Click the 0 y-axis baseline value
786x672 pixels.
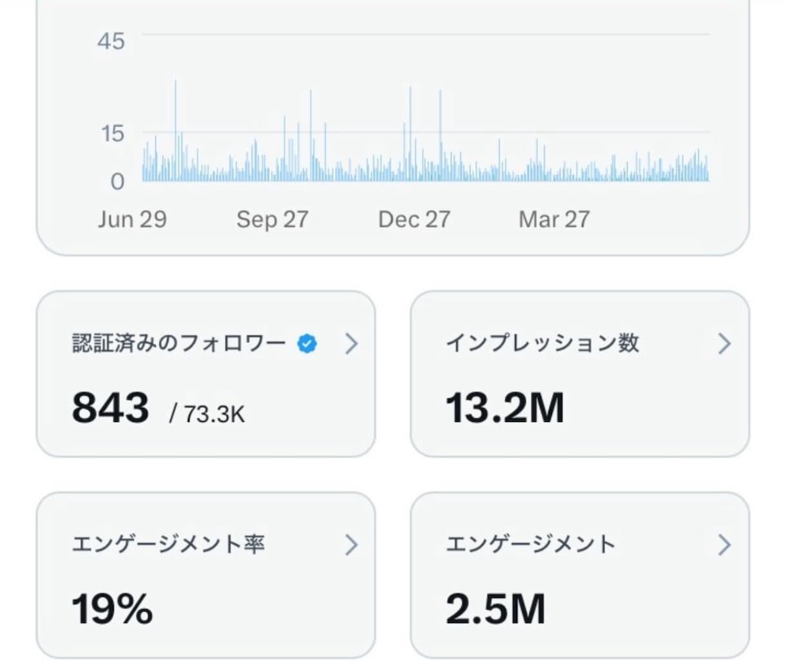(x=117, y=182)
